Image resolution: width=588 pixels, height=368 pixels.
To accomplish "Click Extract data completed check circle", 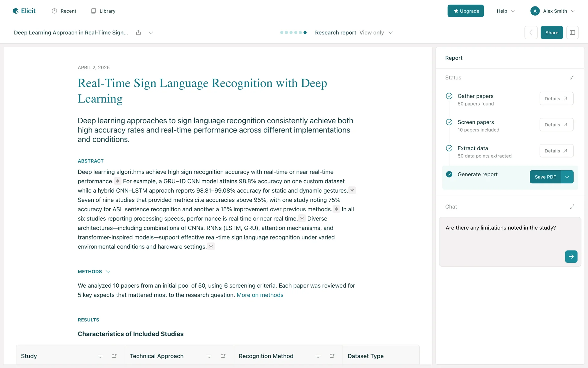I will 449,148.
